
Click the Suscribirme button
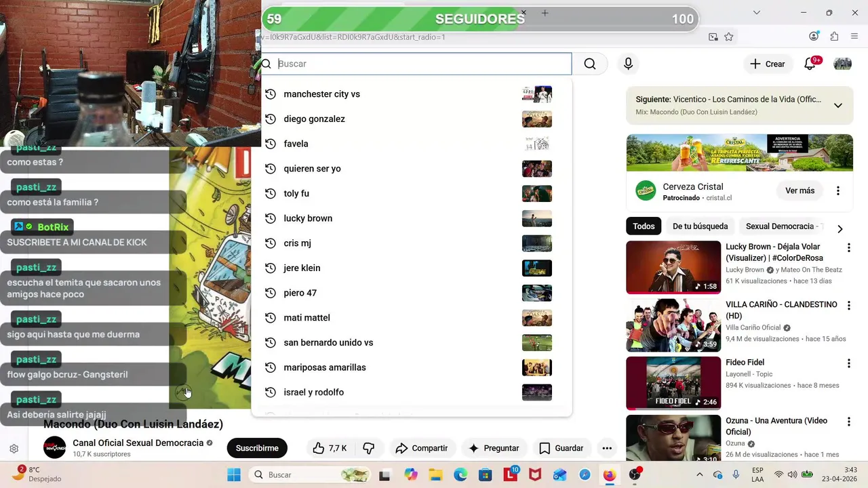coord(257,448)
